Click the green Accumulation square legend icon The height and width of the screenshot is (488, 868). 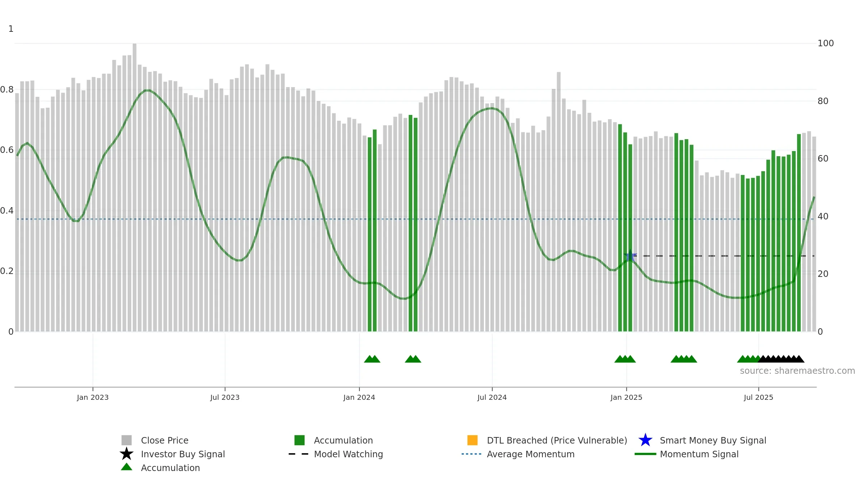[x=299, y=440]
